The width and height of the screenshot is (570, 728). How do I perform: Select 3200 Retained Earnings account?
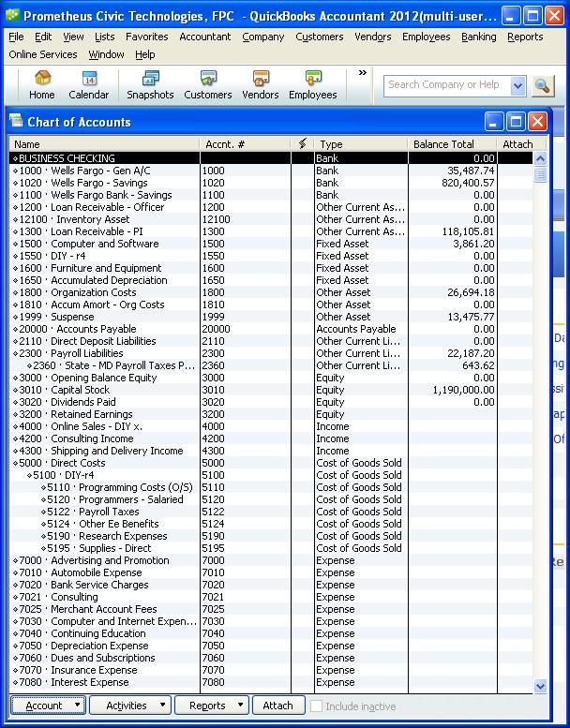271,414
